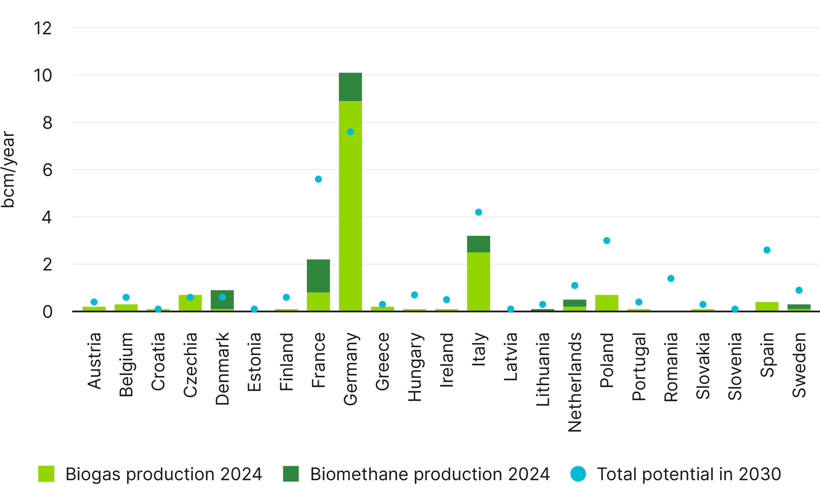Click the 'Hungary' axis label
Screen dimensions: 820x504
click(414, 367)
